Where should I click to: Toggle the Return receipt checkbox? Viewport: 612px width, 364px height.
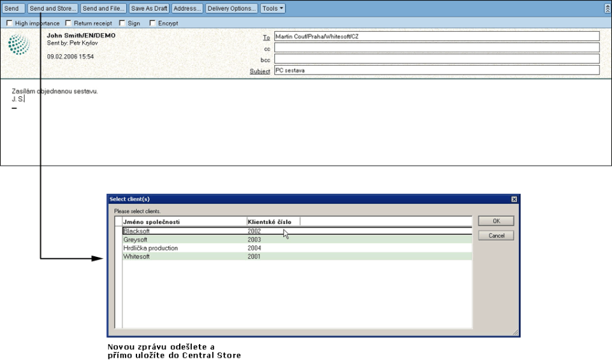(x=68, y=24)
